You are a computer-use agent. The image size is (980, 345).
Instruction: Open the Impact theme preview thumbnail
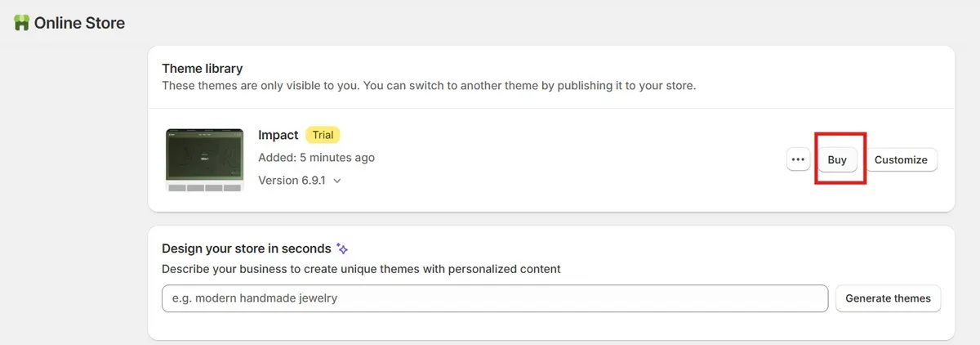(204, 159)
